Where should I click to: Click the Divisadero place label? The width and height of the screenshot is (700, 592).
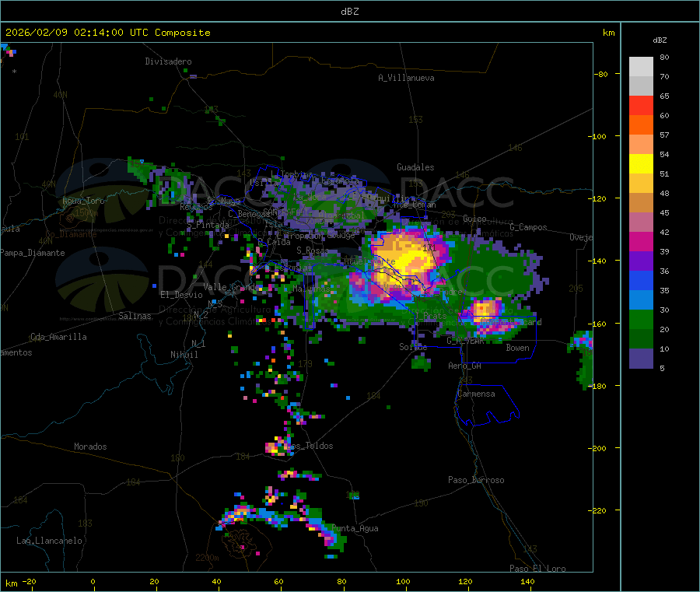168,61
